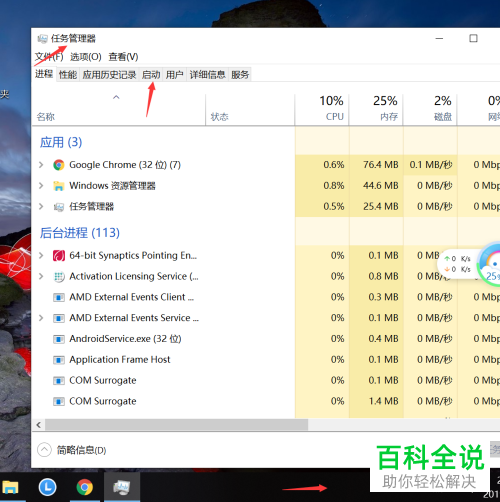Expand the AMD External Events Service entry

(41, 318)
